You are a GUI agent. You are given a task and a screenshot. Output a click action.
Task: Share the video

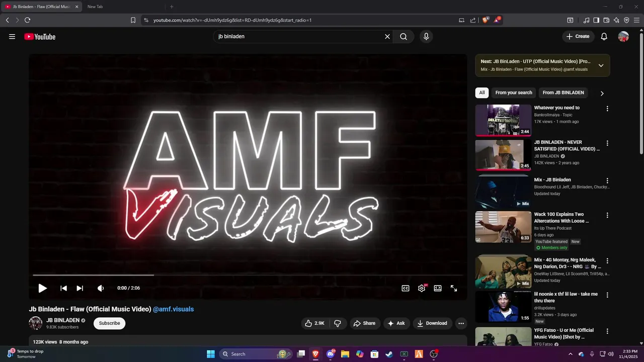point(364,323)
